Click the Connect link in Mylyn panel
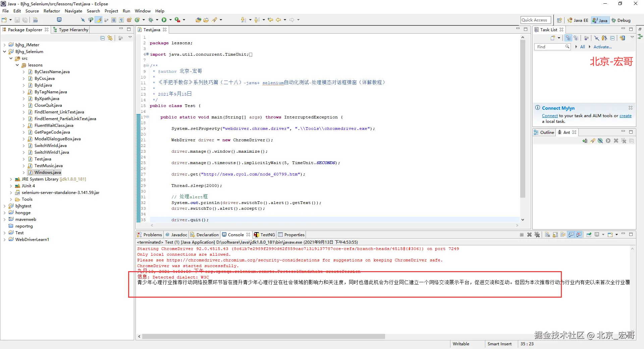 coord(550,116)
